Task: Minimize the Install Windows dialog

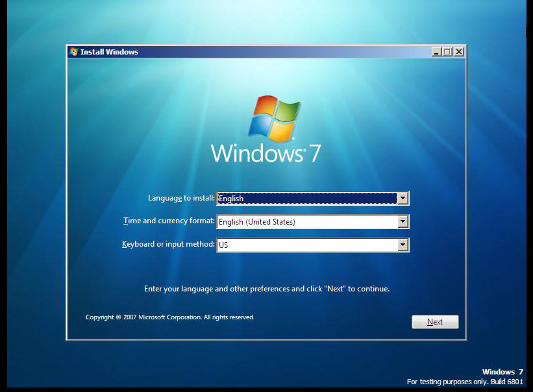Action: coord(436,52)
